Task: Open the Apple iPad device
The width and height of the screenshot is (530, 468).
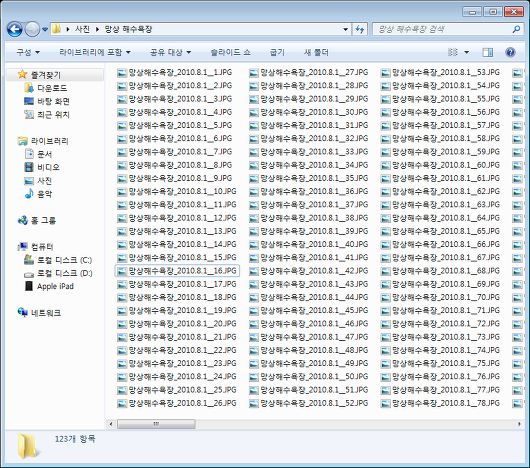Action: click(55, 287)
